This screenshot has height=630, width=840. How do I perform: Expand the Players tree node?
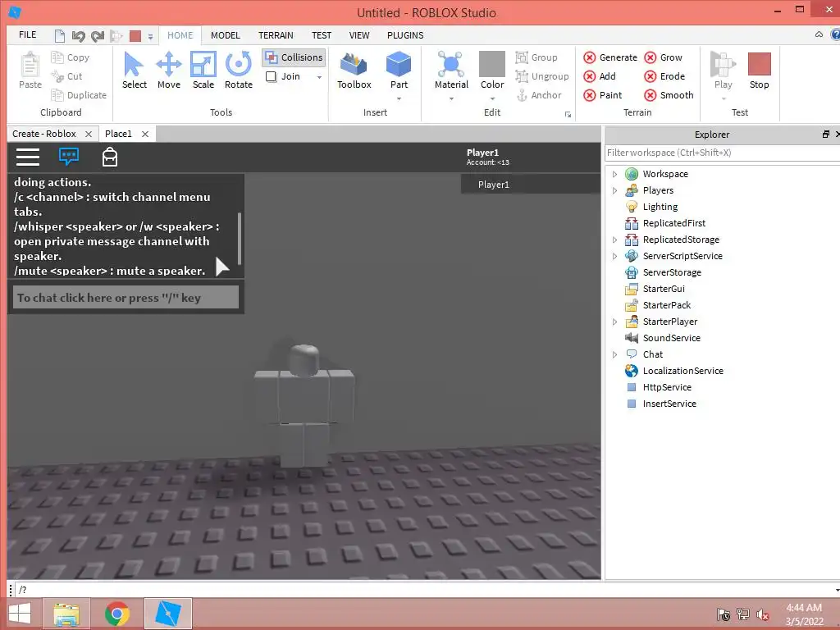coord(614,190)
